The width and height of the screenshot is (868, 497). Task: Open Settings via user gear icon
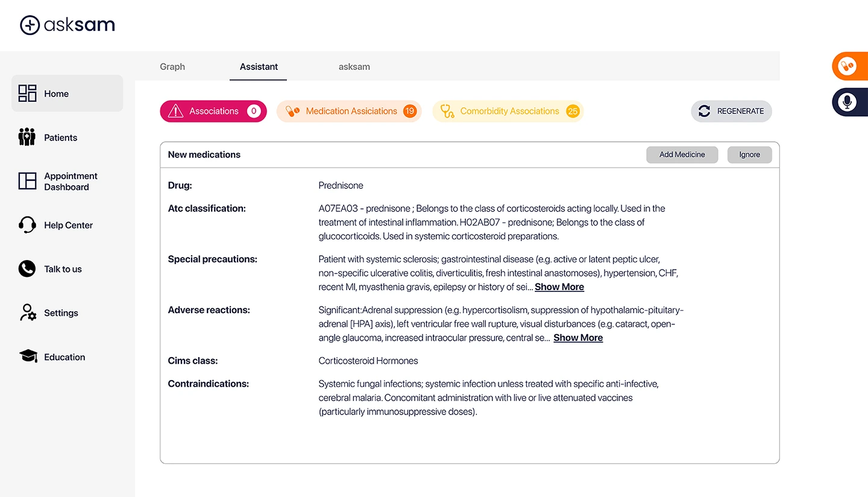point(28,313)
